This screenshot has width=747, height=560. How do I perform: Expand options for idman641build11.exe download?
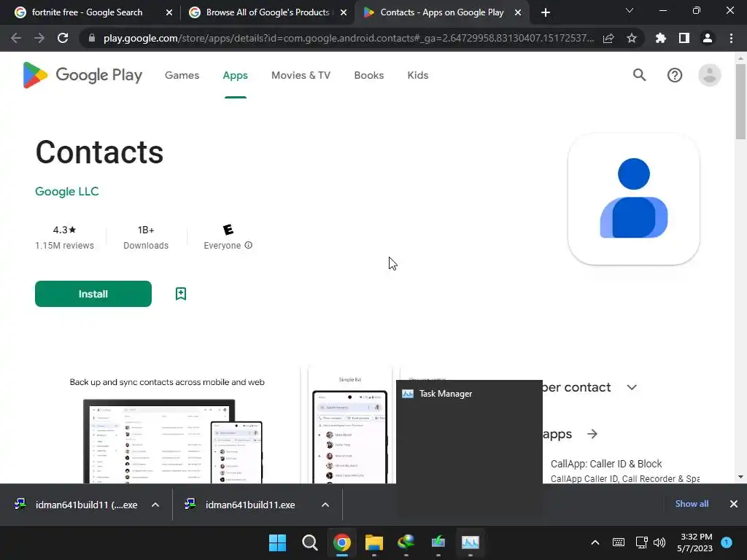(x=325, y=505)
